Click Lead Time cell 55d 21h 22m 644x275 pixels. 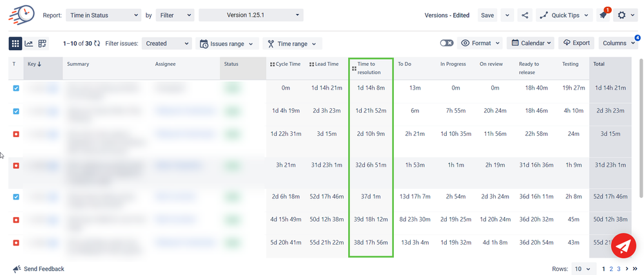(x=327, y=243)
